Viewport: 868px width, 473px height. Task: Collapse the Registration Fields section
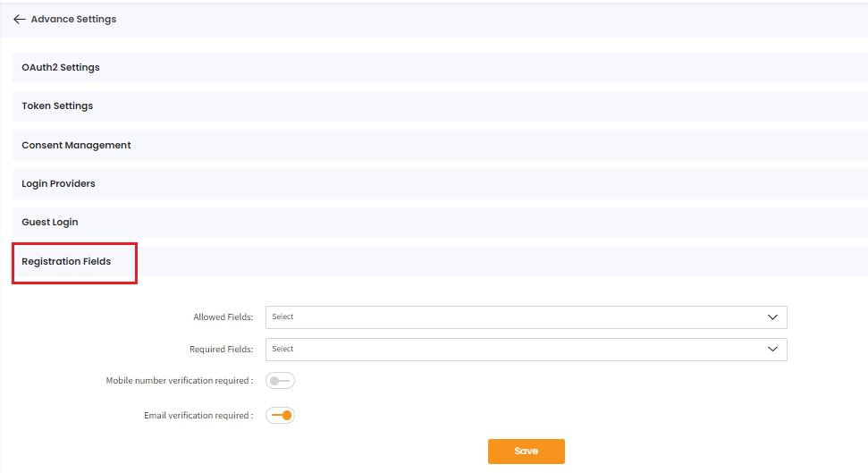(x=66, y=261)
